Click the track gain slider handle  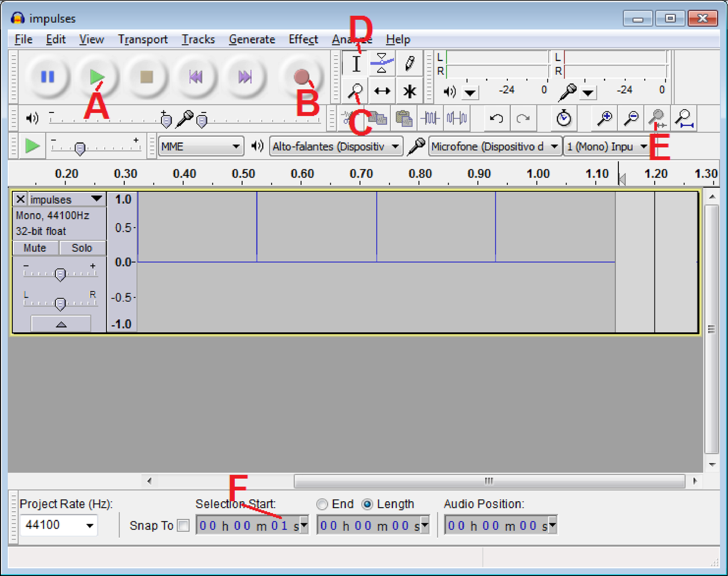coord(60,274)
